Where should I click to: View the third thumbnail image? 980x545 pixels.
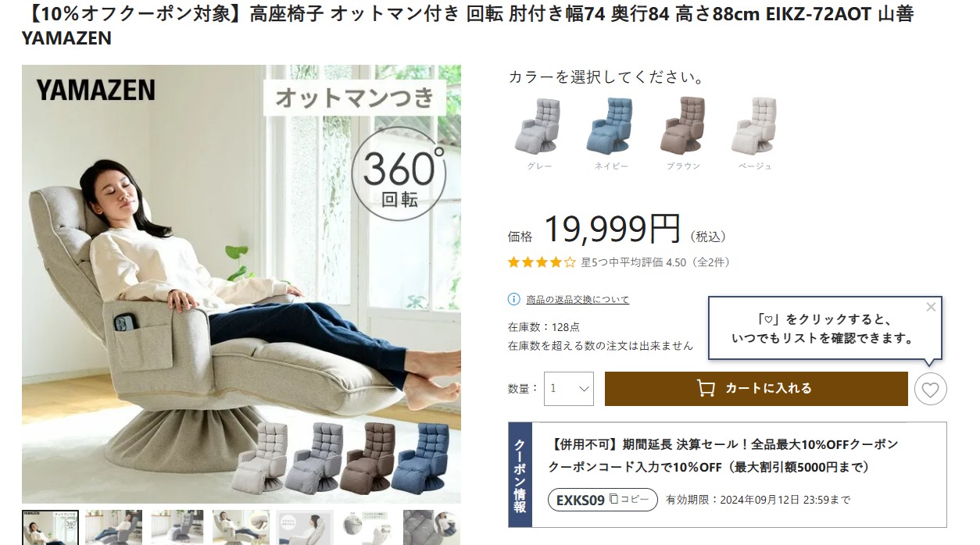[177, 527]
